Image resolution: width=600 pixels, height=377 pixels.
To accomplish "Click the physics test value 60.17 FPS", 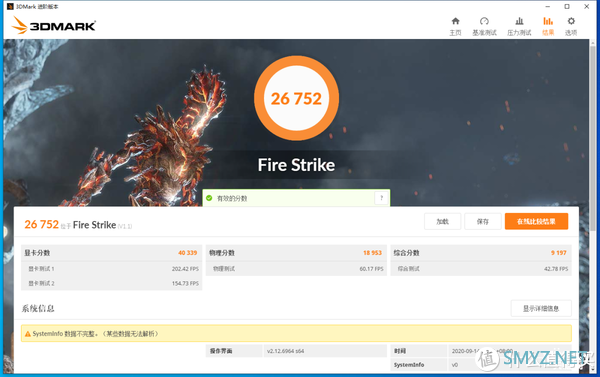I will (371, 269).
